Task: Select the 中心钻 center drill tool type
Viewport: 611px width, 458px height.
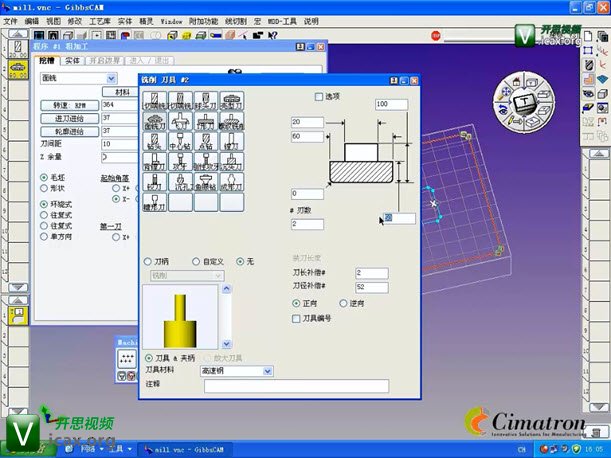Action: pos(180,141)
